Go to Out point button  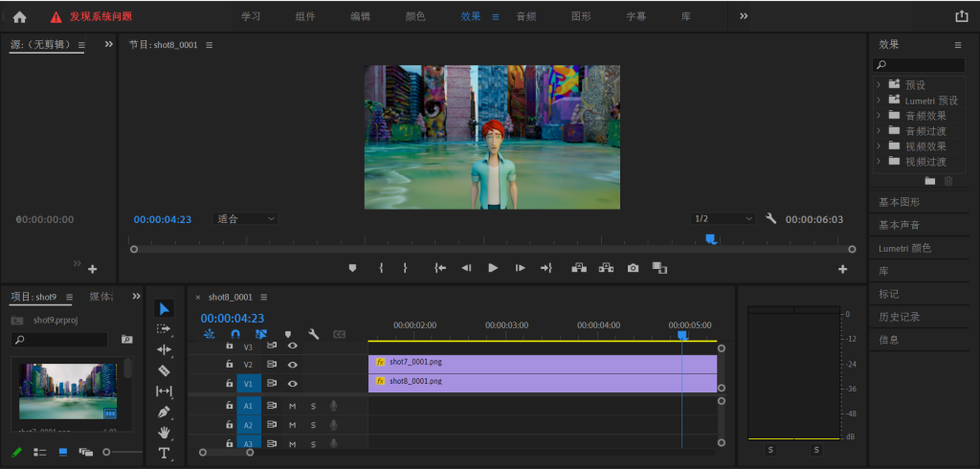pos(546,268)
